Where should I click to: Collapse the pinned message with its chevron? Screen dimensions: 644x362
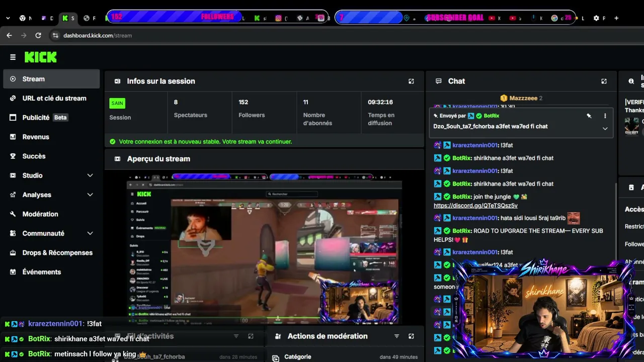(605, 128)
